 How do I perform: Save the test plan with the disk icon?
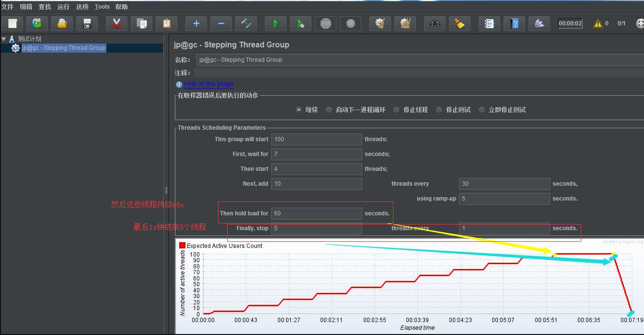pyautogui.click(x=87, y=23)
